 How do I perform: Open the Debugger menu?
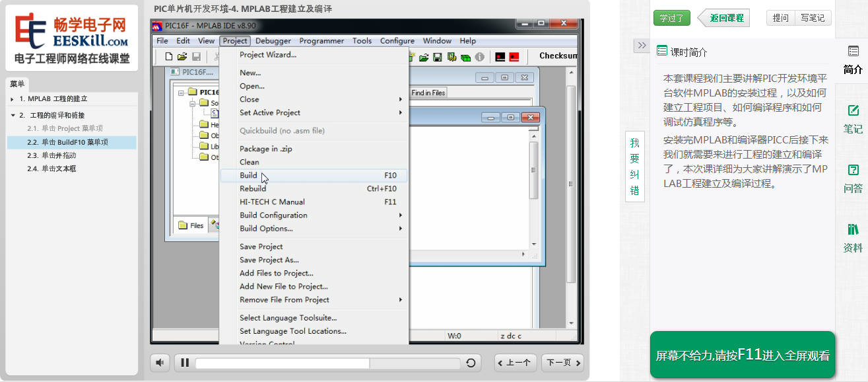(273, 40)
